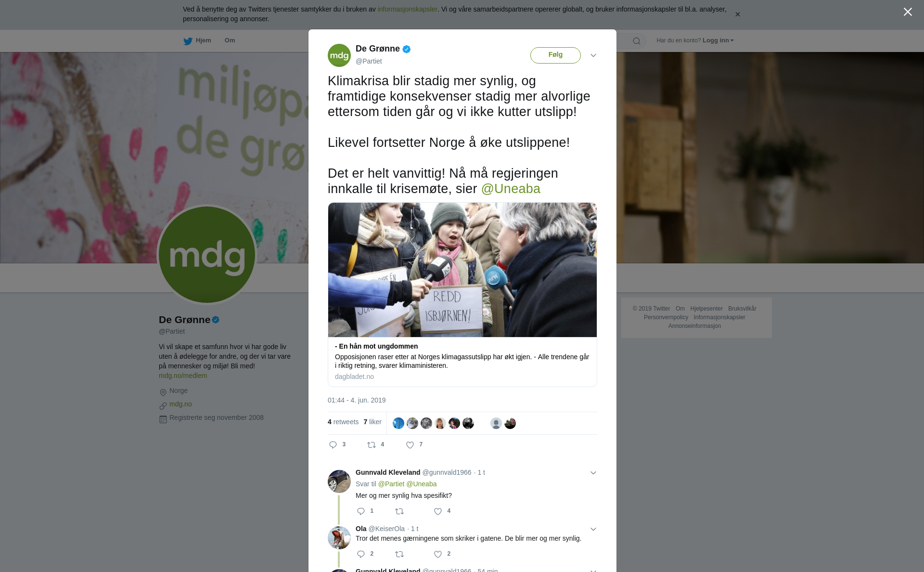Click the reply icon under main tweet
Image resolution: width=924 pixels, height=572 pixels.
coord(333,445)
